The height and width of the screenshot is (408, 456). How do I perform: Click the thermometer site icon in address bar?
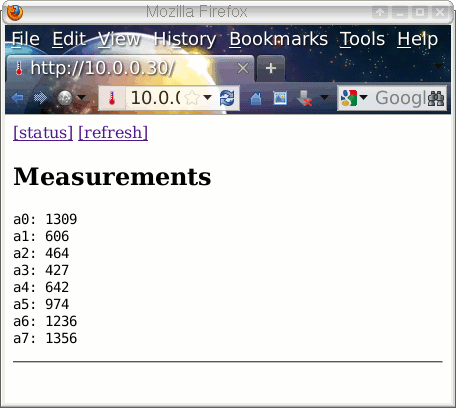pos(112,98)
